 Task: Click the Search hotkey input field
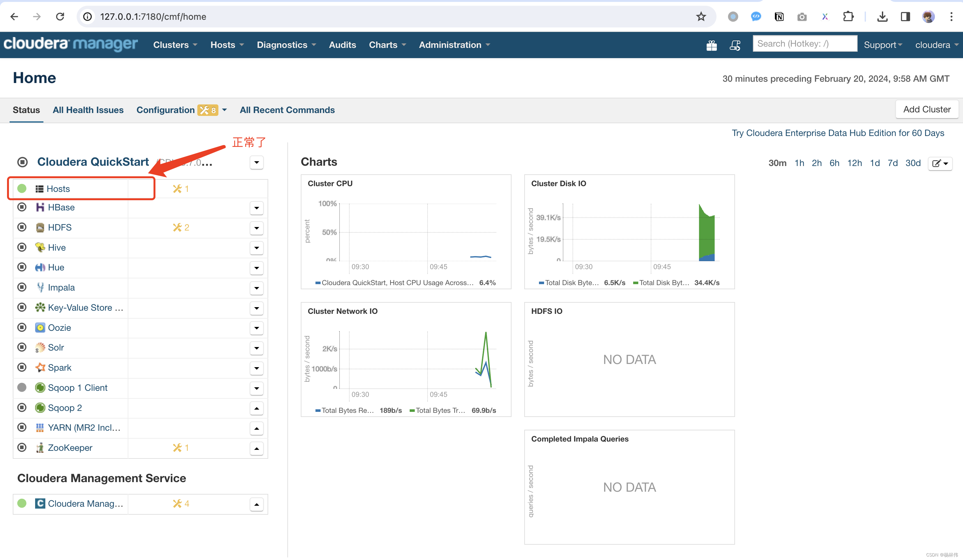point(804,43)
